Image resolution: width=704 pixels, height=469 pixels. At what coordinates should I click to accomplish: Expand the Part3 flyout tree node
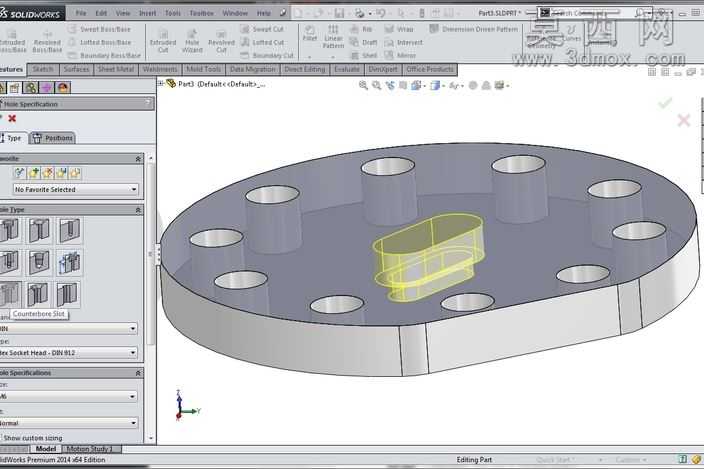click(x=160, y=83)
